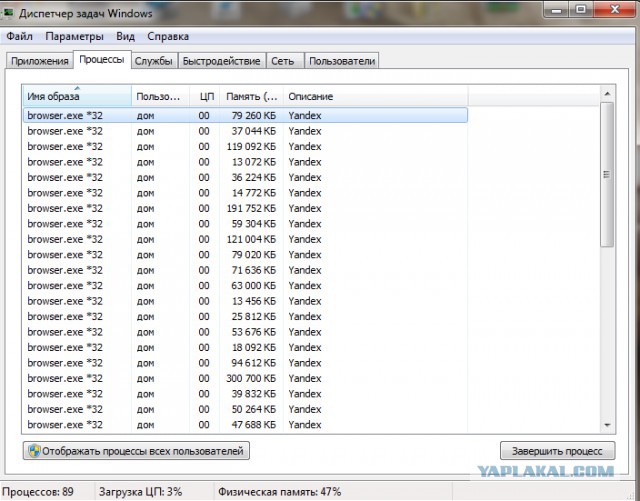
Task: Select the process using 47 688 КБ
Action: 245,425
